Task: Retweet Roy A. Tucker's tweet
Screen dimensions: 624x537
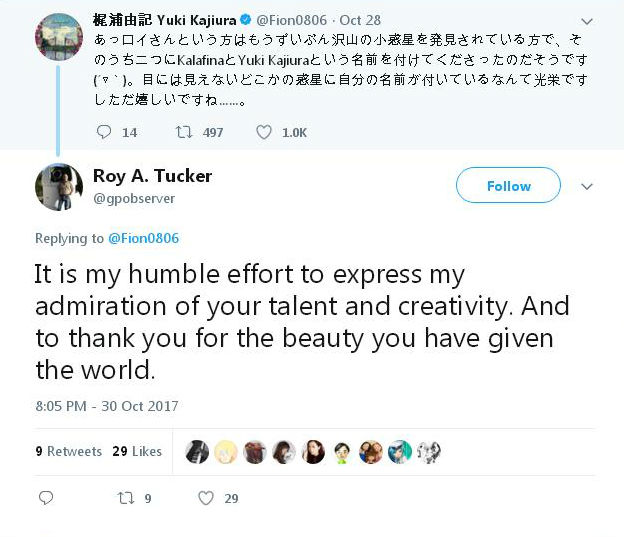Action: (x=126, y=498)
